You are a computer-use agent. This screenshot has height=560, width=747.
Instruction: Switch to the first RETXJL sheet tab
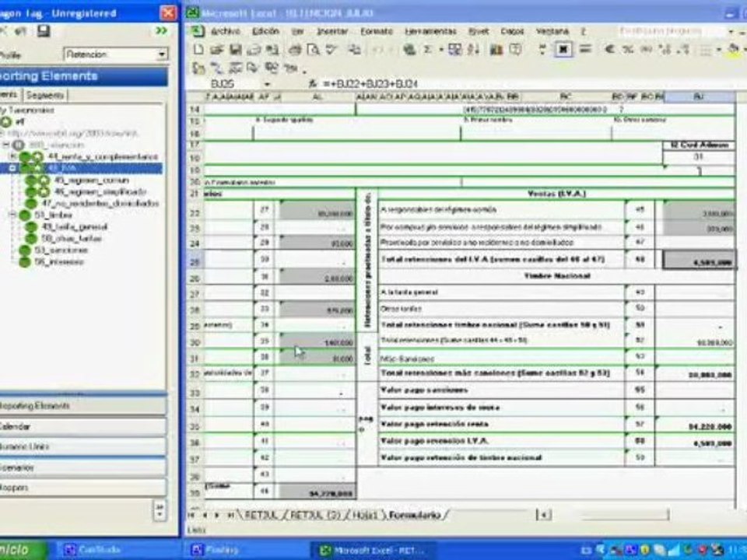point(261,515)
